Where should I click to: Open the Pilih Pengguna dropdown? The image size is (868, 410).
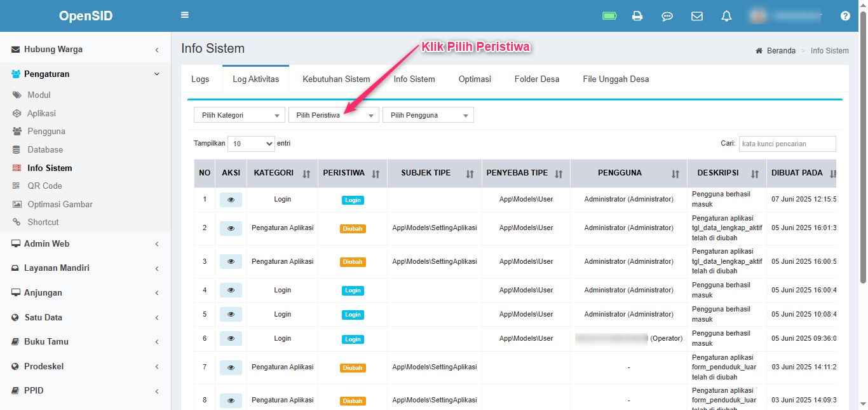428,115
